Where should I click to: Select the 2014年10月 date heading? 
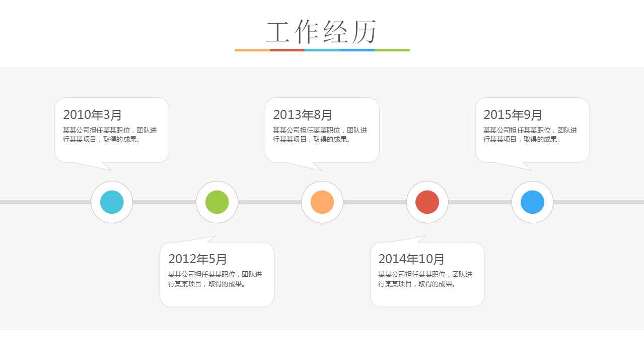click(411, 259)
